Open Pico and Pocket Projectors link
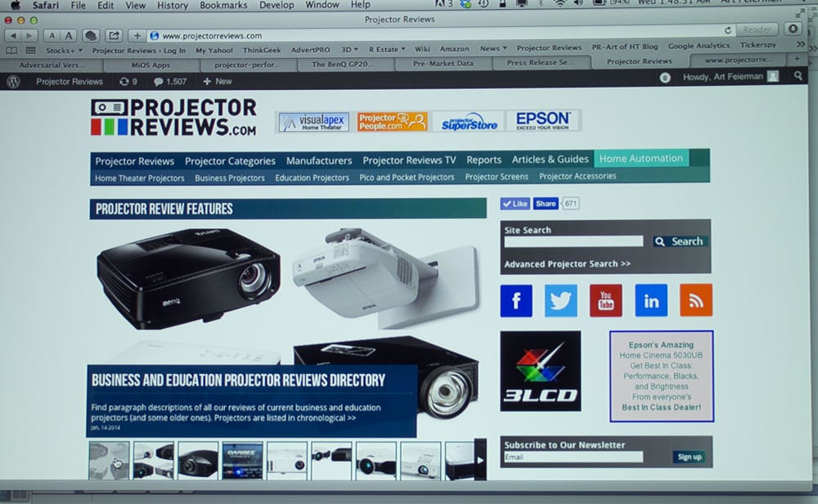This screenshot has height=504, width=818. (x=407, y=178)
